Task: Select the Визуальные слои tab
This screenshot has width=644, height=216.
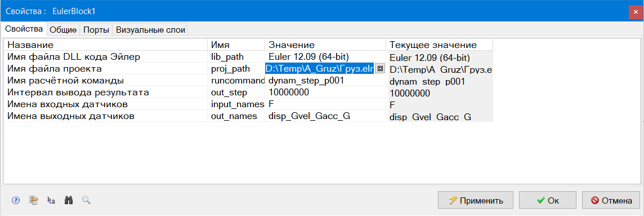Action: pyautogui.click(x=150, y=30)
